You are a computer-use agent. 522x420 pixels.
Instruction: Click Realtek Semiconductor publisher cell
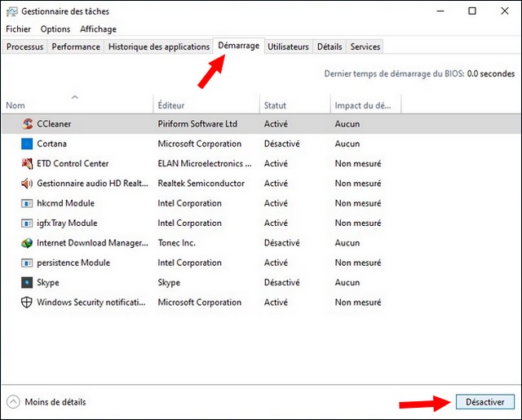point(201,183)
